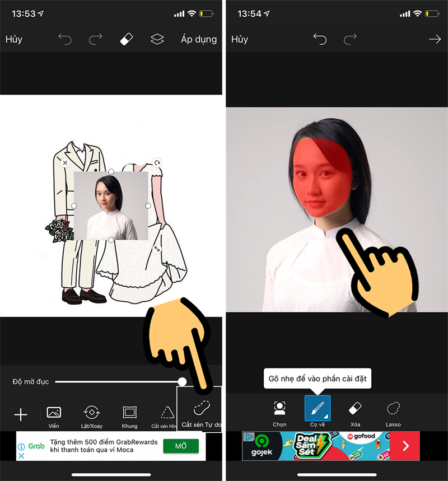The width and height of the screenshot is (448, 481).
Task: Tap the X handle to remove the photo overlay
Action: (x=67, y=163)
